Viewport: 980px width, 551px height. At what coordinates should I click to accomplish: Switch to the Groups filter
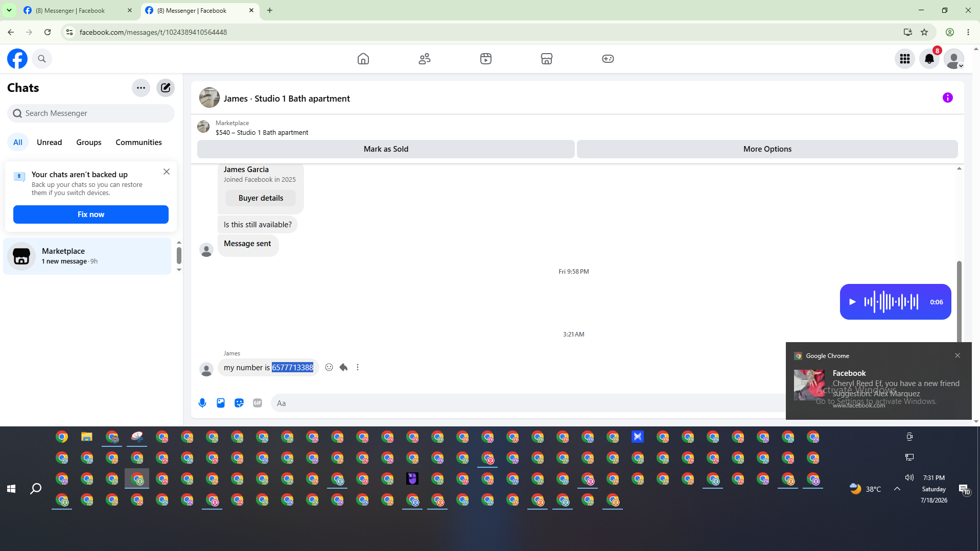click(x=89, y=142)
